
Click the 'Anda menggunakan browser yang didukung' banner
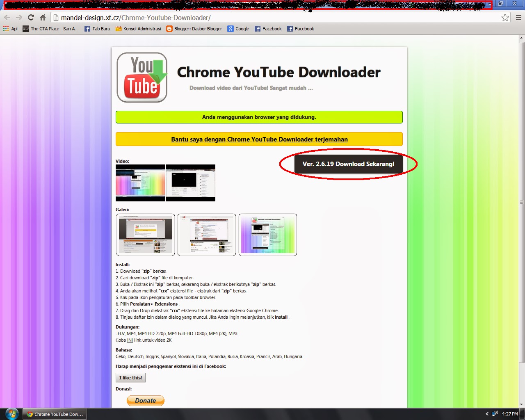[259, 117]
